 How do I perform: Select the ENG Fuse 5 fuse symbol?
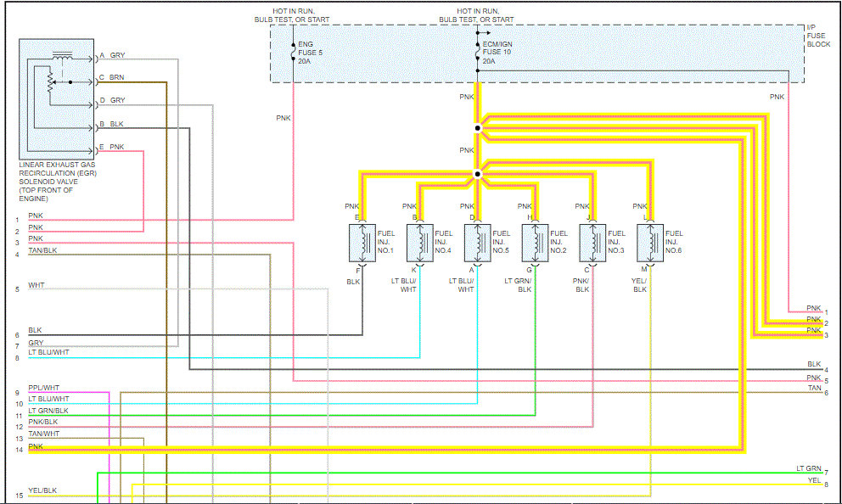coord(293,52)
